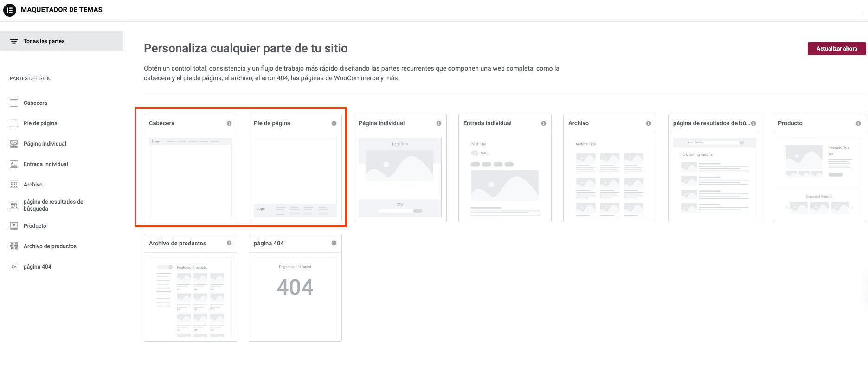This screenshot has height=385, width=868.
Task: Open Página individual in the sidebar
Action: click(45, 144)
